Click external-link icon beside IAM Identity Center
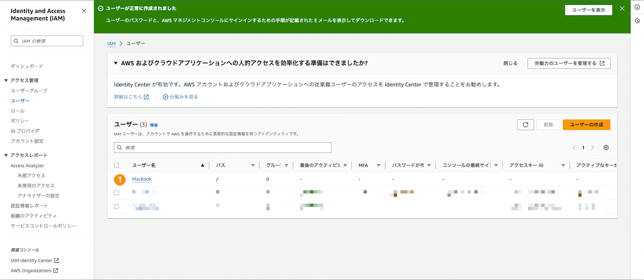The height and width of the screenshot is (280, 644). 56,261
